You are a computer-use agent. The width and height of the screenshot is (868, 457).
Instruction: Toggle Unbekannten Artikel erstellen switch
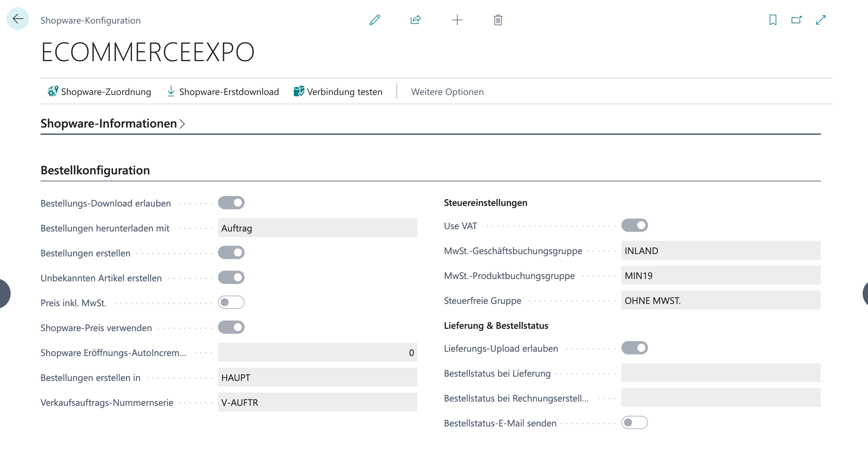point(231,277)
